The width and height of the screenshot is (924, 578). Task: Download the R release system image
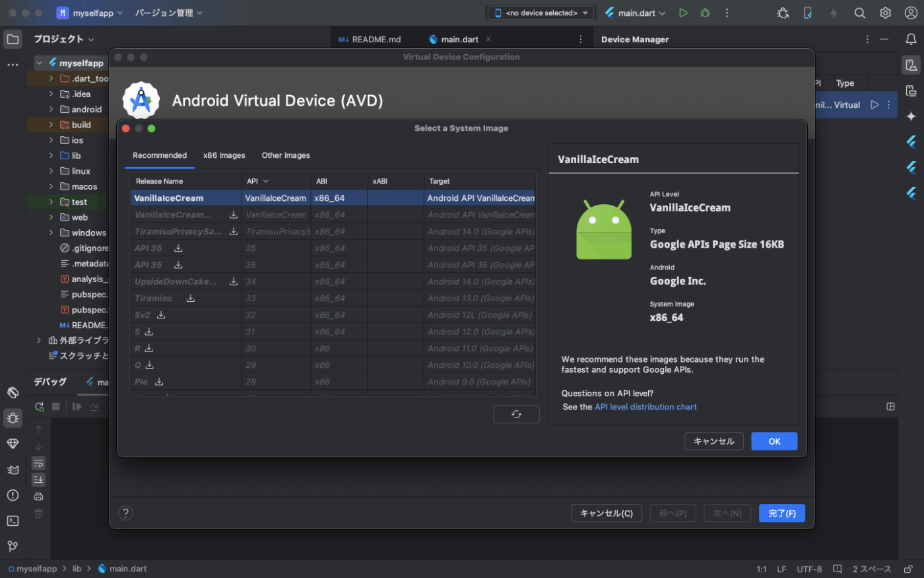[149, 348]
